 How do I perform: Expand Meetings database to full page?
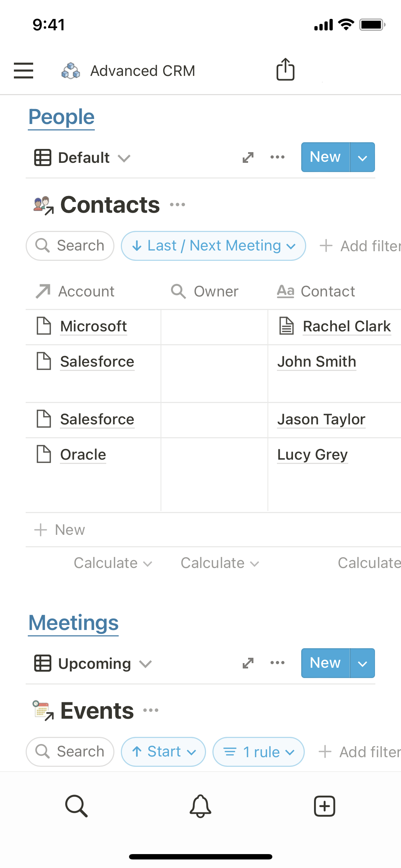tap(248, 663)
